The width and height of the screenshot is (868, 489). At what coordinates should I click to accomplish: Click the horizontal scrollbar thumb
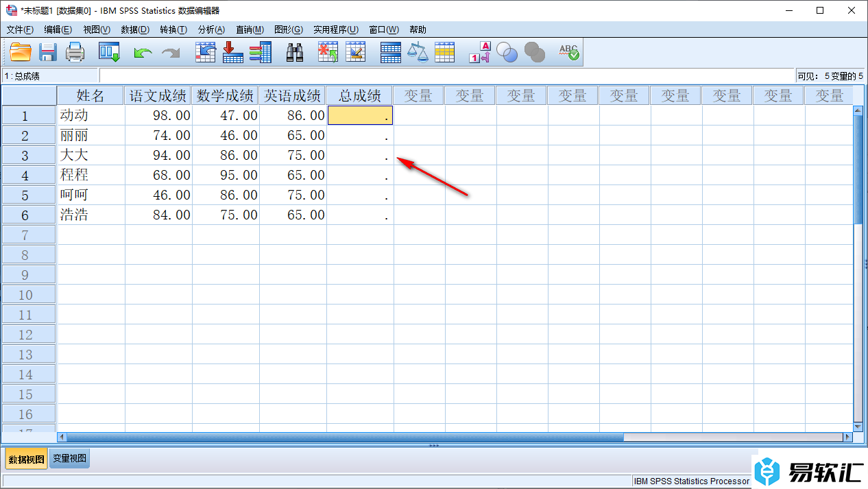click(345, 437)
